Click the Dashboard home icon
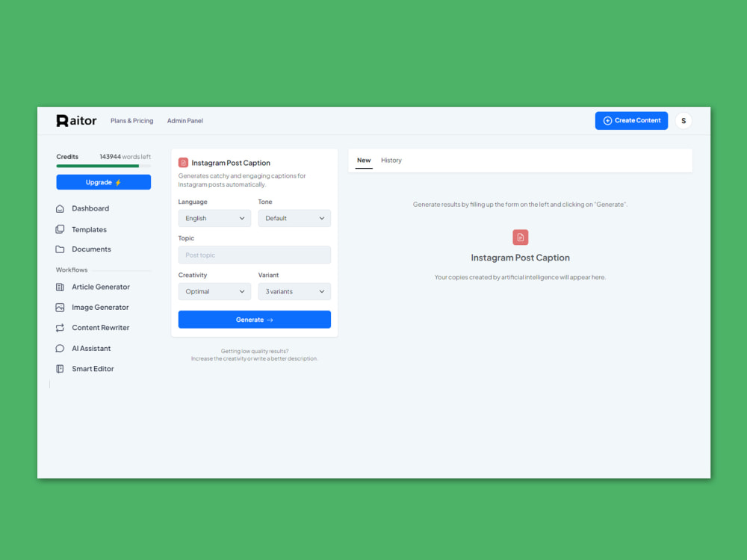Image resolution: width=747 pixels, height=560 pixels. click(x=60, y=208)
